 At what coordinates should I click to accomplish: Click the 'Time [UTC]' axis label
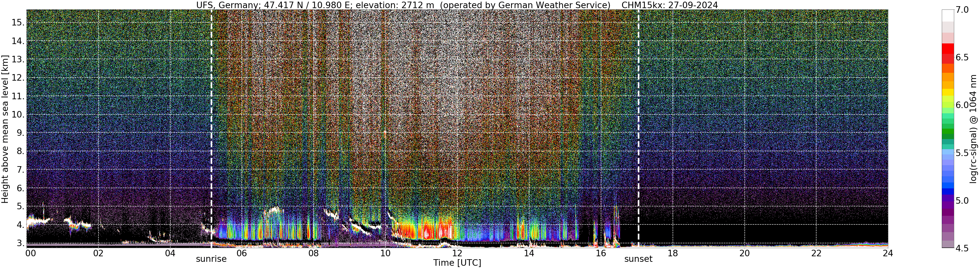click(x=457, y=263)
